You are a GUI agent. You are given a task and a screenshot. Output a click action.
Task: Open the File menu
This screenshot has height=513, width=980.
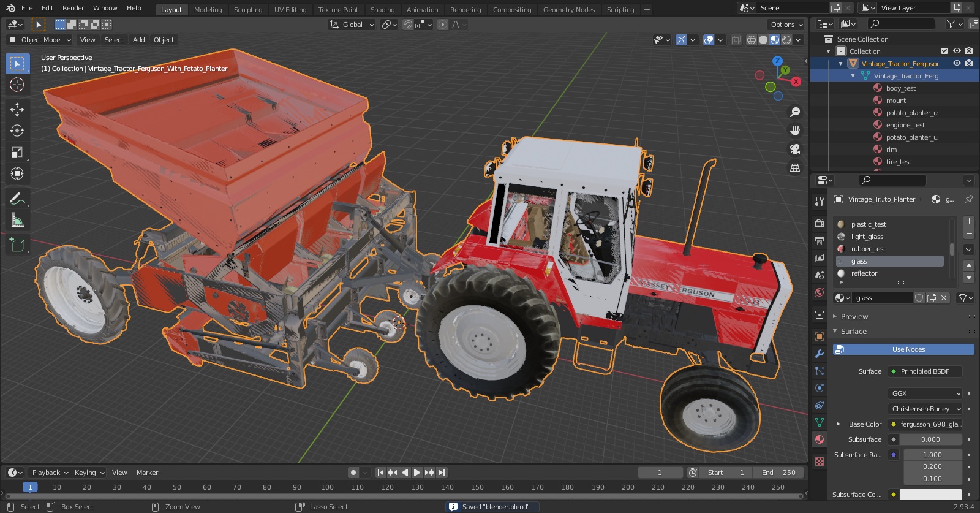(x=27, y=8)
